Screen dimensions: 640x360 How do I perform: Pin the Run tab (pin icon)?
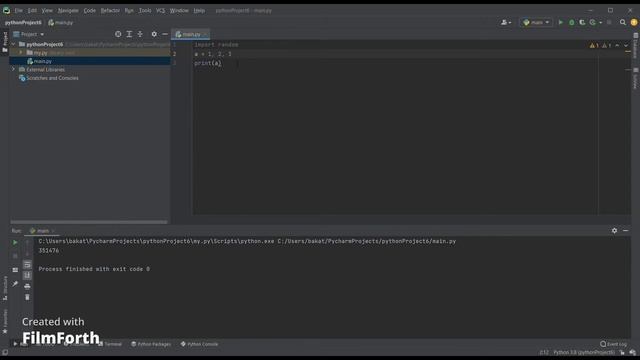[x=15, y=284]
